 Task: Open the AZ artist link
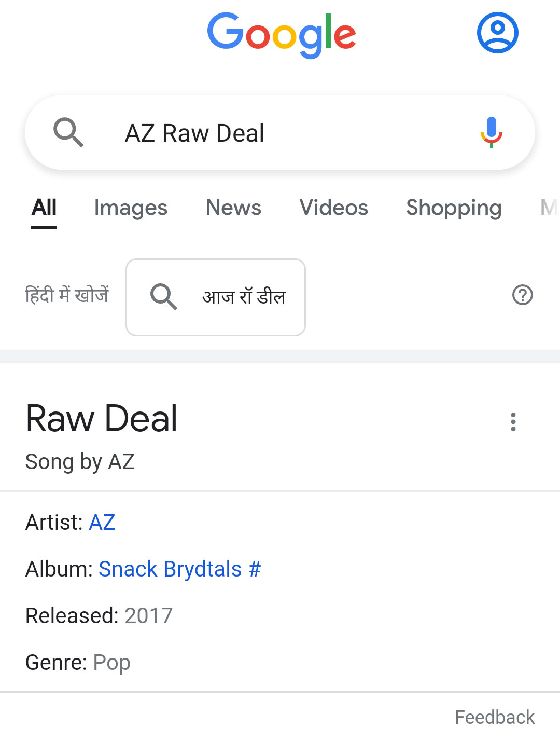[x=102, y=523]
